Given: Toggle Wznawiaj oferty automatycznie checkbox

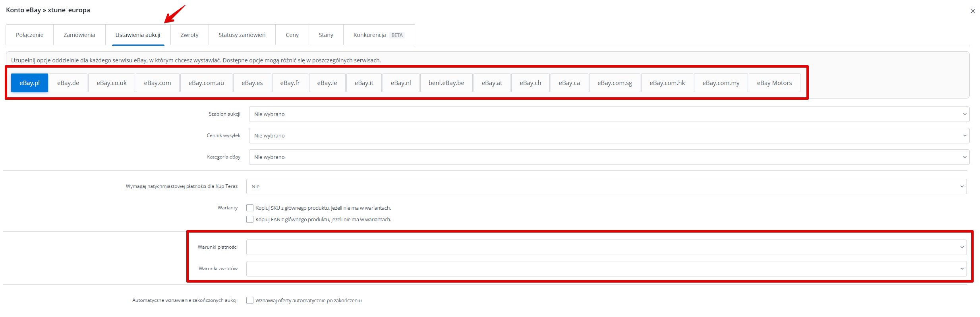Looking at the screenshot, I should point(250,300).
